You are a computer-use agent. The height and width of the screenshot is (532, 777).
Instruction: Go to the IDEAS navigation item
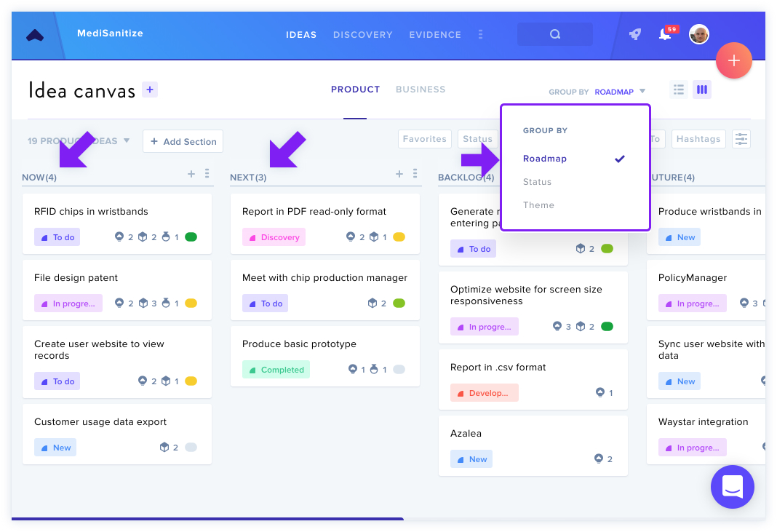click(301, 35)
